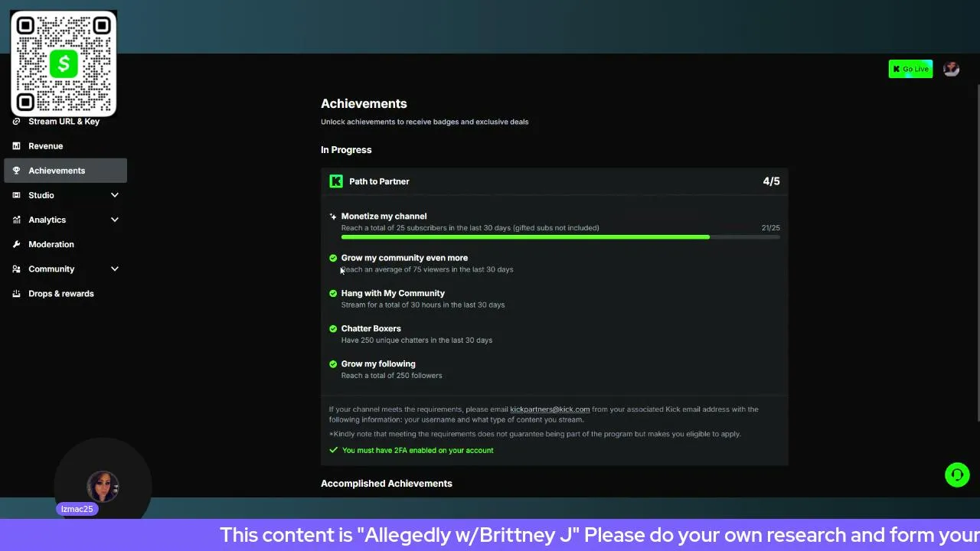Click 'Reach an average of 75 viewers' text
980x551 pixels.
(x=427, y=269)
